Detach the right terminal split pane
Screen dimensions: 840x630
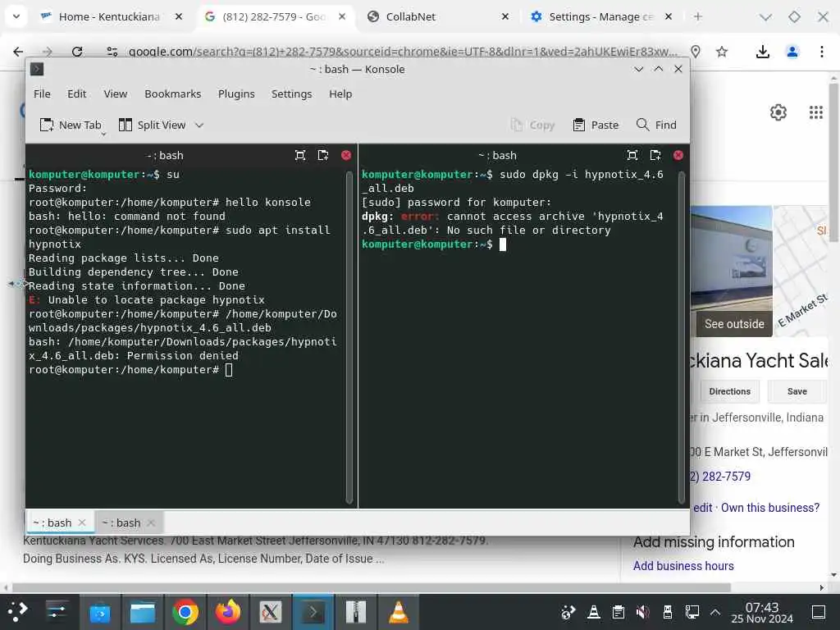point(655,155)
